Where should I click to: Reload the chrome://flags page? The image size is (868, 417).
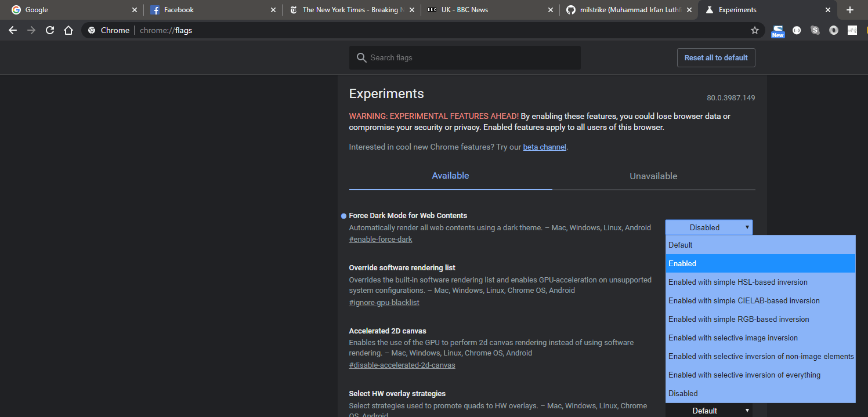tap(50, 30)
